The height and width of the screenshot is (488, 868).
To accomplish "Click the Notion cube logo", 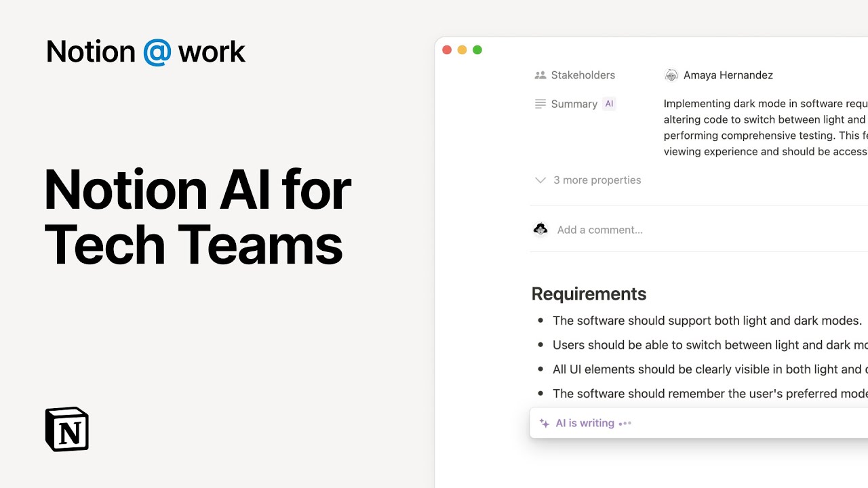I will 66,429.
